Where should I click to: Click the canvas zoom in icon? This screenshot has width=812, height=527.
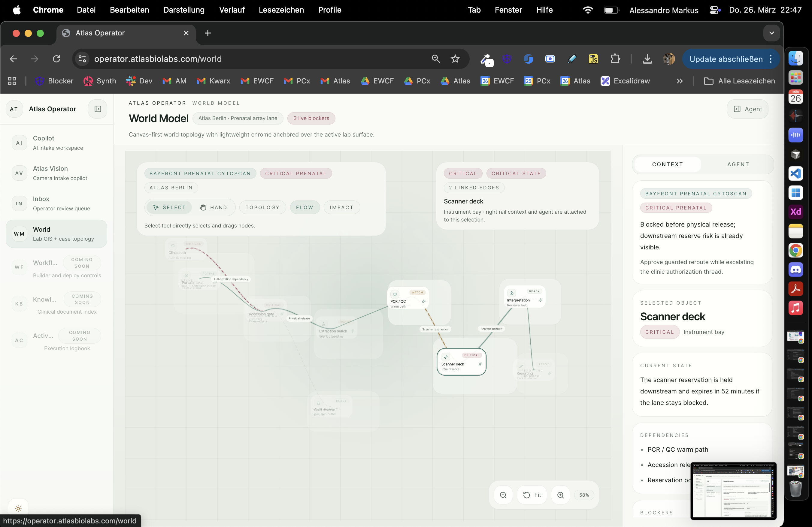(560, 495)
